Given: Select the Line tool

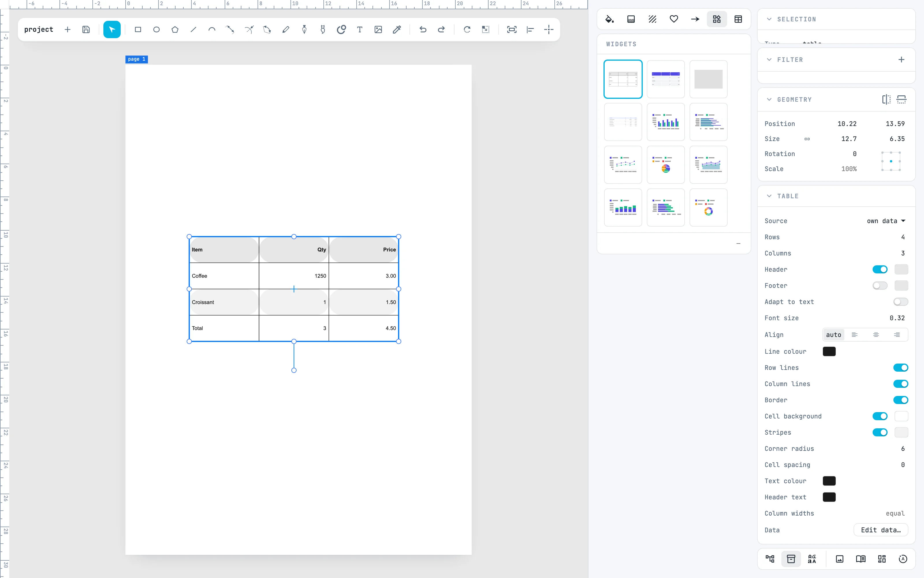Looking at the screenshot, I should pos(193,29).
